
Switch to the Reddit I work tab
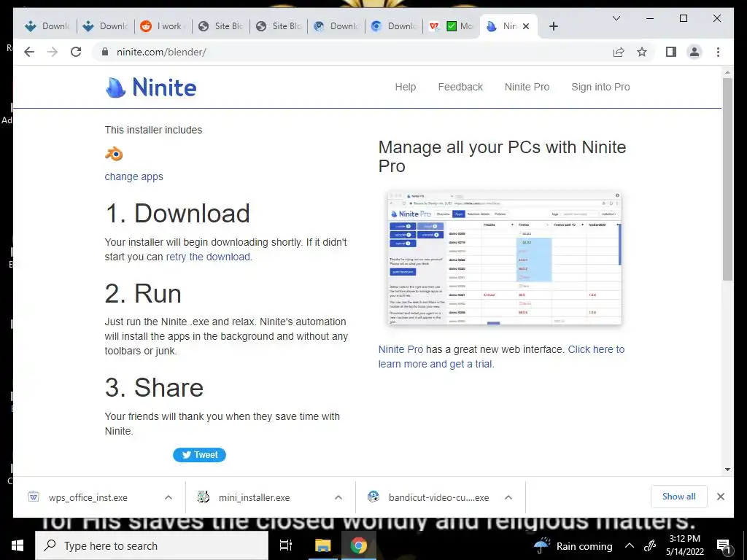tap(163, 26)
